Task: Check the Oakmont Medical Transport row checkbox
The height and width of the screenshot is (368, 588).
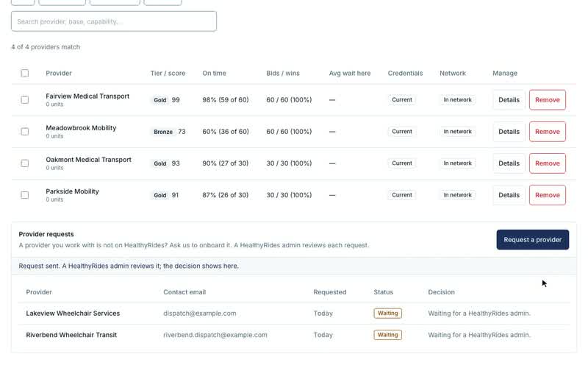Action: (25, 163)
